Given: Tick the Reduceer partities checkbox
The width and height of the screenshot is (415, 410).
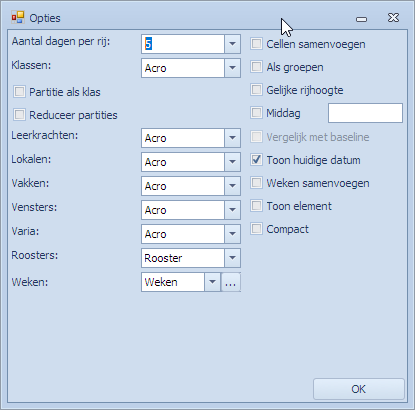Looking at the screenshot, I should click(x=19, y=115).
